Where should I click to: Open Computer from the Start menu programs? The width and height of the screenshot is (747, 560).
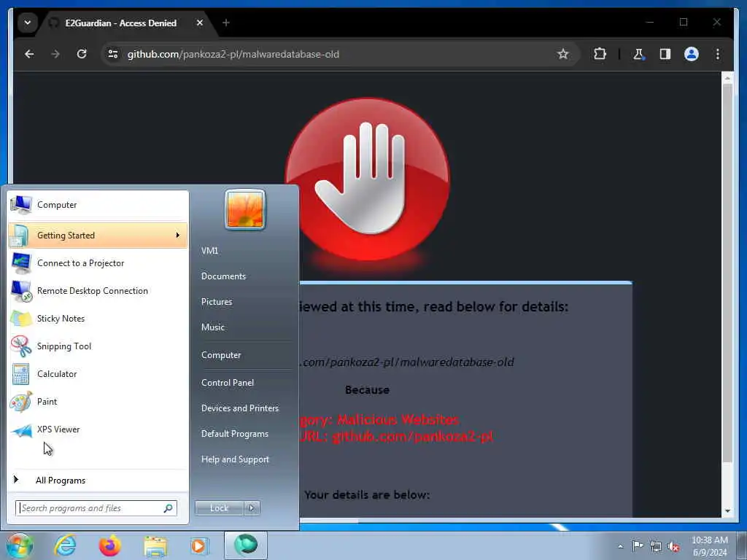(98, 205)
